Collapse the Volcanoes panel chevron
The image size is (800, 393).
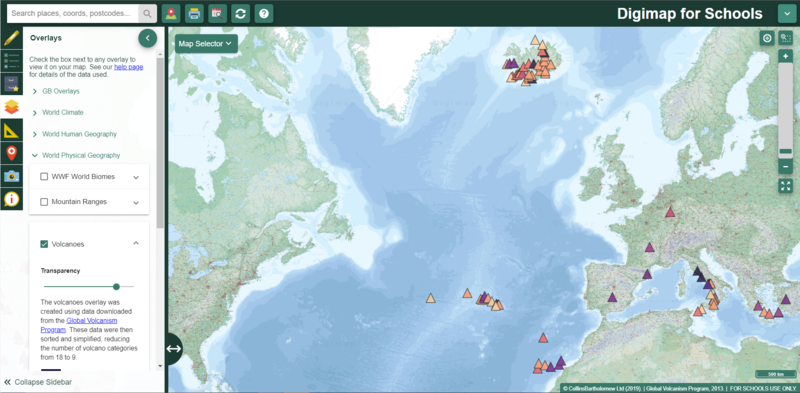click(x=136, y=243)
